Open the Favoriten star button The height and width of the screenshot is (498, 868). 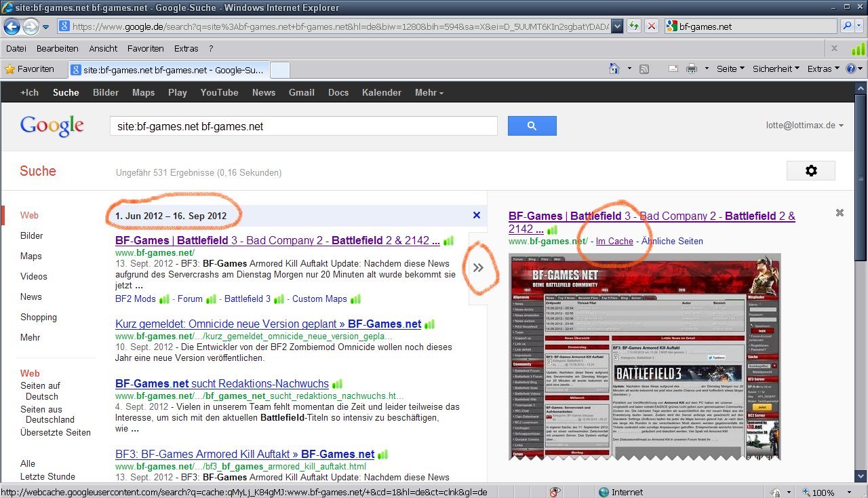(29, 69)
